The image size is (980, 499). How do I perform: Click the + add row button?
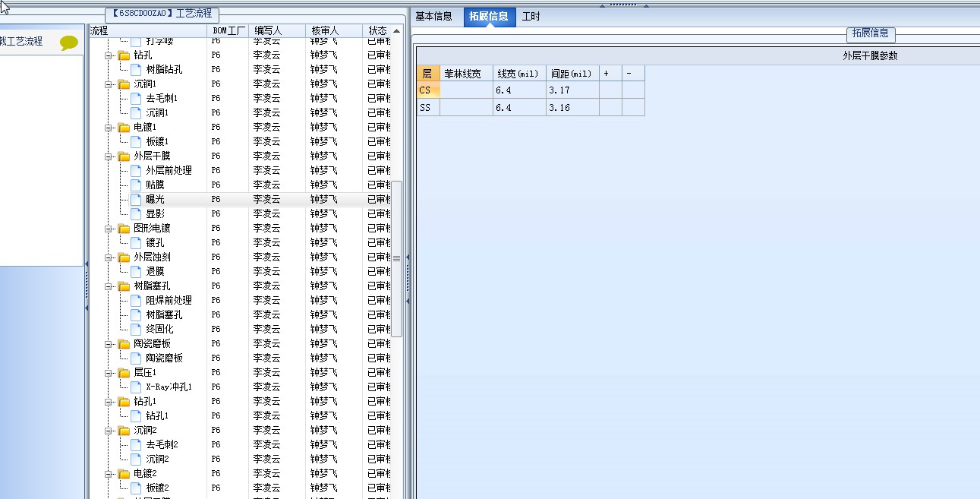610,74
